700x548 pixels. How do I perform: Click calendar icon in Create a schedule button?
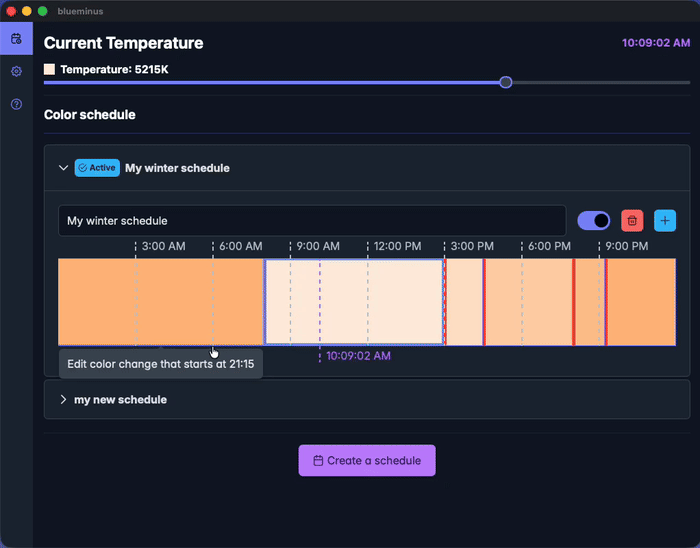(x=318, y=461)
